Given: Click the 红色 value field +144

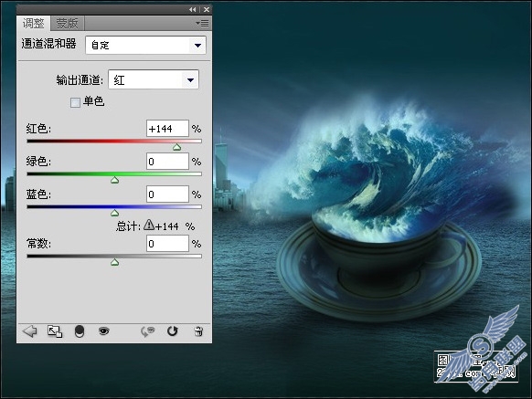Looking at the screenshot, I should click(167, 129).
